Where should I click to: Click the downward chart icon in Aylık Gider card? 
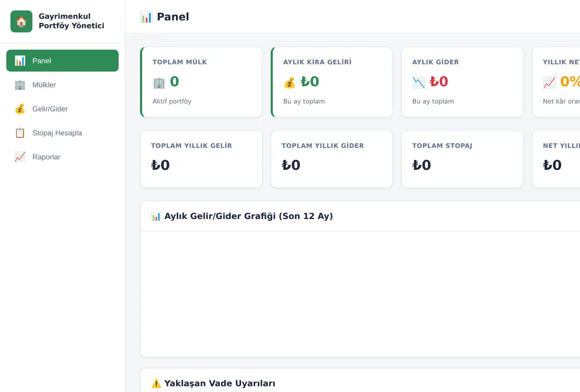point(419,83)
